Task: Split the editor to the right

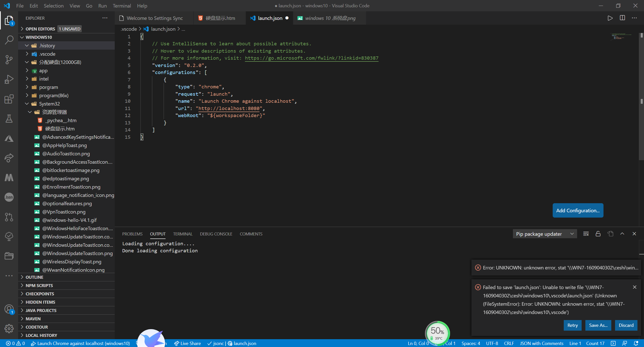Action: (x=622, y=18)
